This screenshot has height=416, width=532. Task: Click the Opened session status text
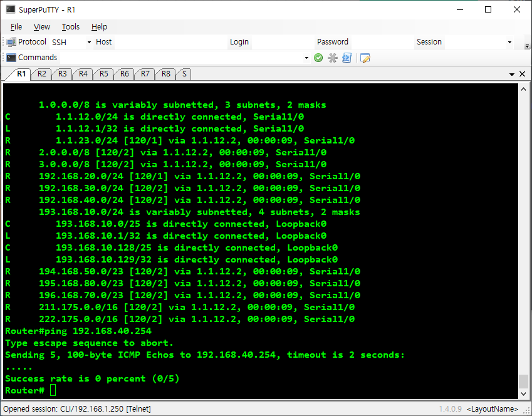click(x=77, y=409)
